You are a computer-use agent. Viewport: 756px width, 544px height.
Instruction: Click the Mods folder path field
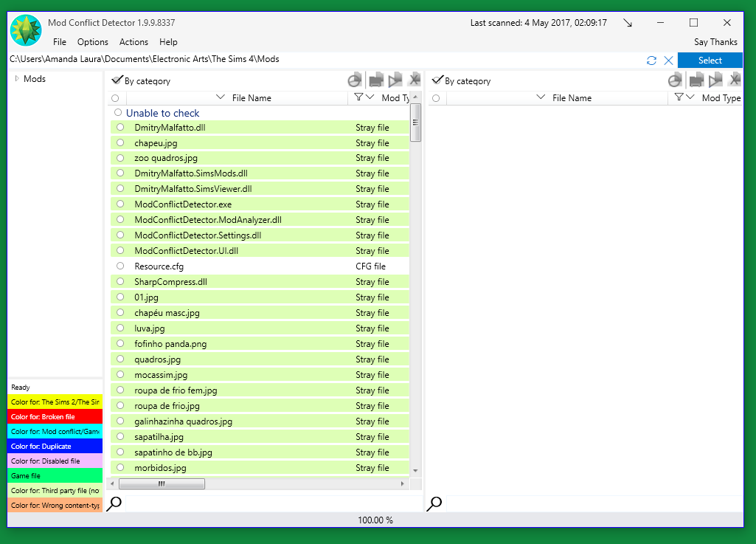pos(325,59)
